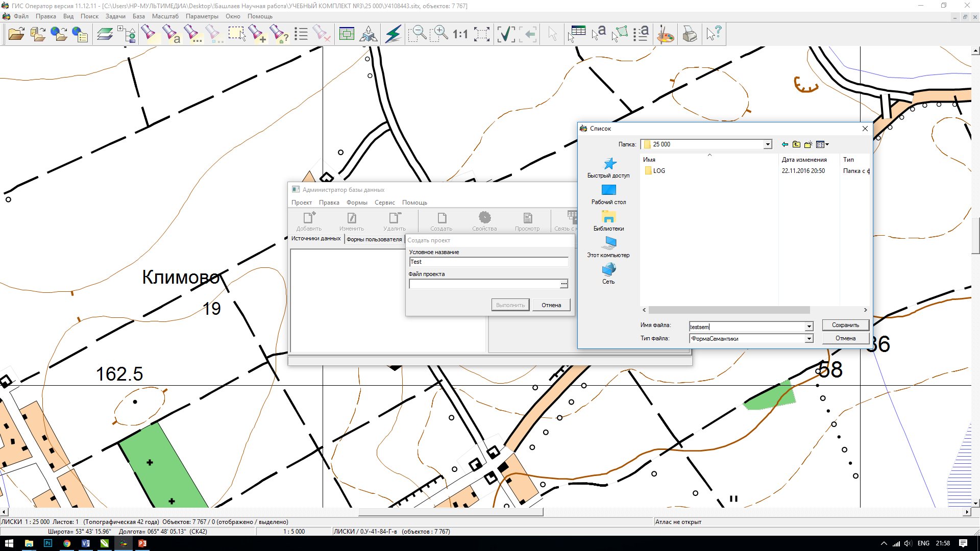
Task: Click the show whole map icon
Action: (x=347, y=34)
